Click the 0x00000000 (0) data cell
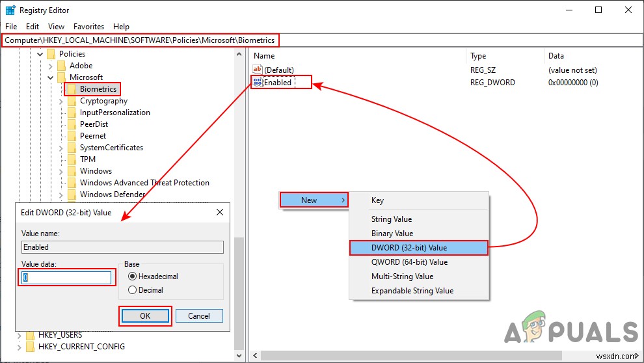Viewport: 644px width, 363px height. 573,82
